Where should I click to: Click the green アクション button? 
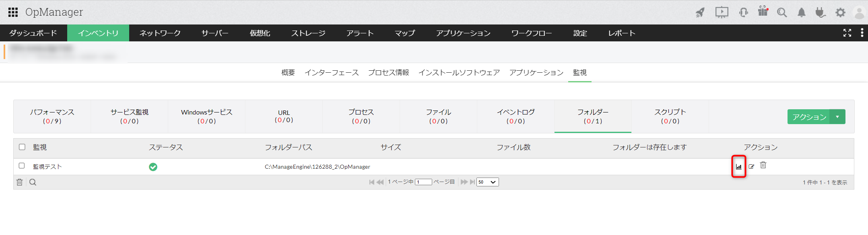[x=809, y=117]
